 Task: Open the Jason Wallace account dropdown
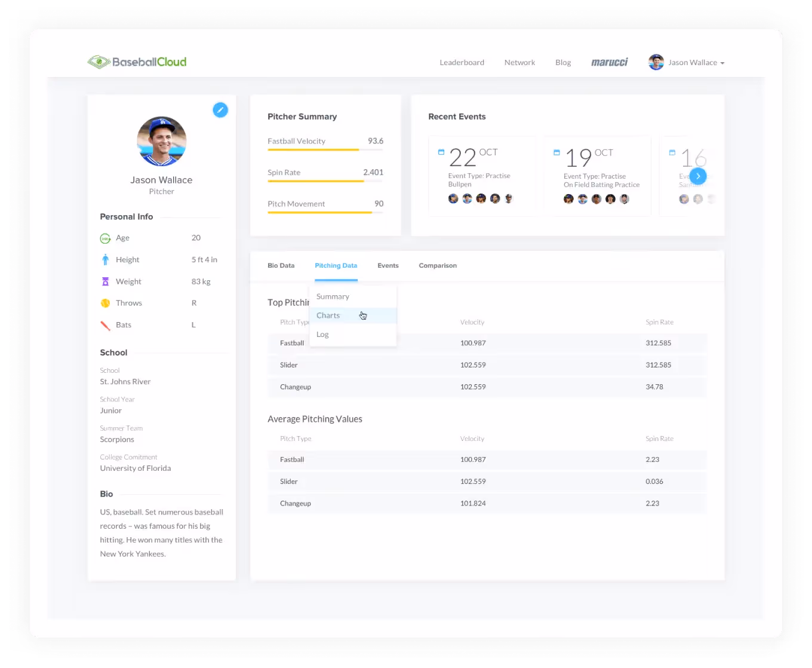pyautogui.click(x=693, y=62)
